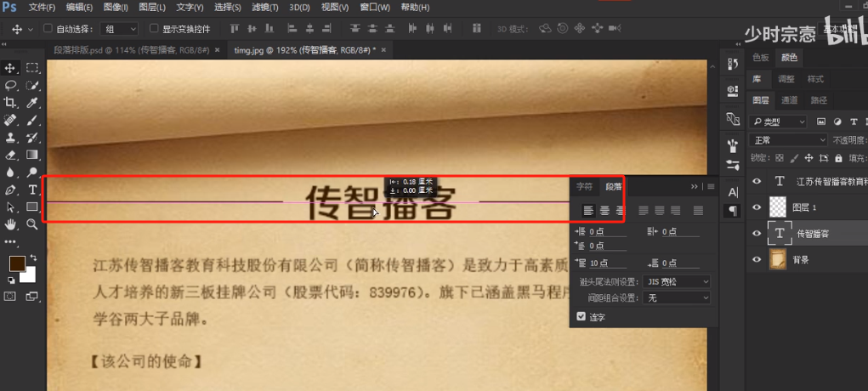This screenshot has height=391, width=868.
Task: Open the 避头尾法则设置 JIS 宽松 dropdown
Action: (x=677, y=281)
